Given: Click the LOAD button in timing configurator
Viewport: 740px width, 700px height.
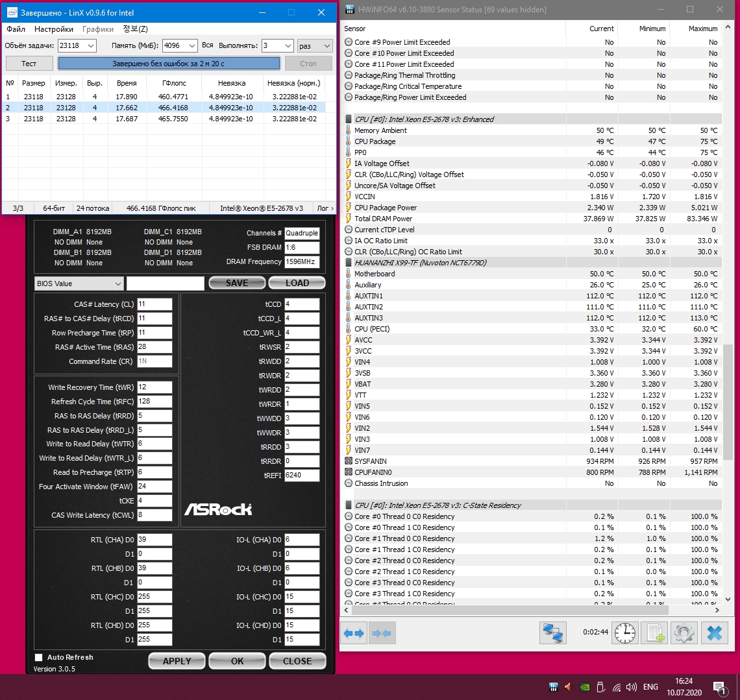Looking at the screenshot, I should [x=297, y=283].
